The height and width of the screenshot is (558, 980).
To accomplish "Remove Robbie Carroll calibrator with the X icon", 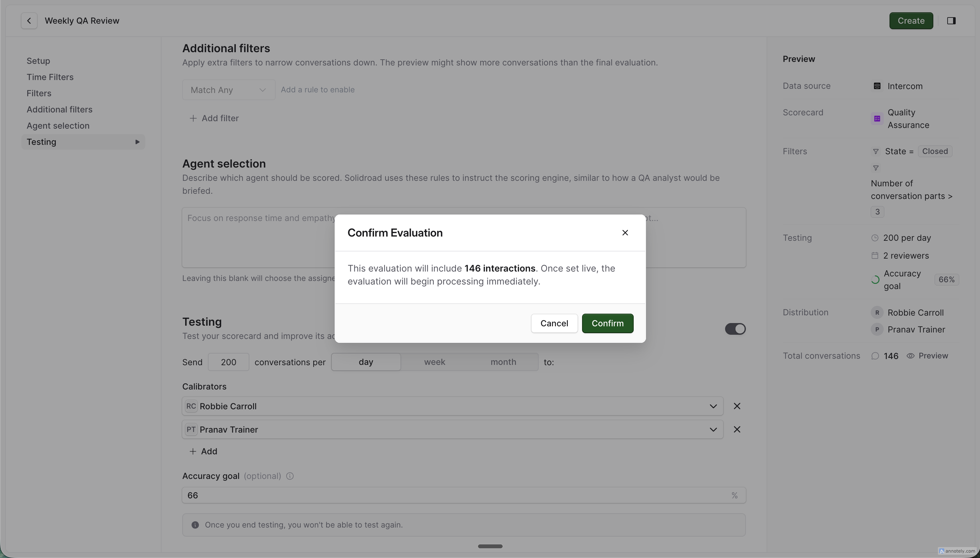I will click(x=737, y=406).
